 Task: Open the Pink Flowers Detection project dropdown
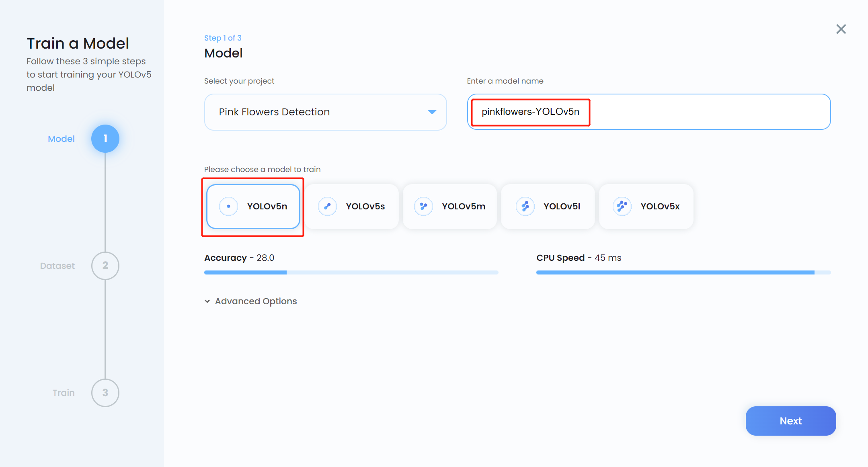[325, 112]
